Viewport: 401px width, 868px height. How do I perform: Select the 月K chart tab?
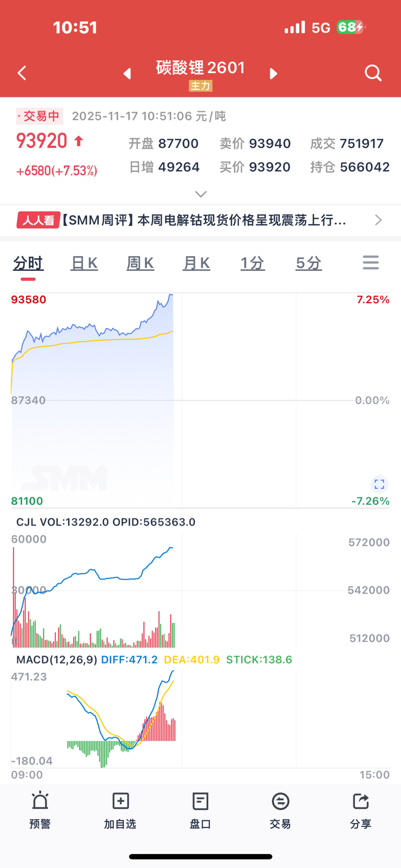pyautogui.click(x=196, y=263)
